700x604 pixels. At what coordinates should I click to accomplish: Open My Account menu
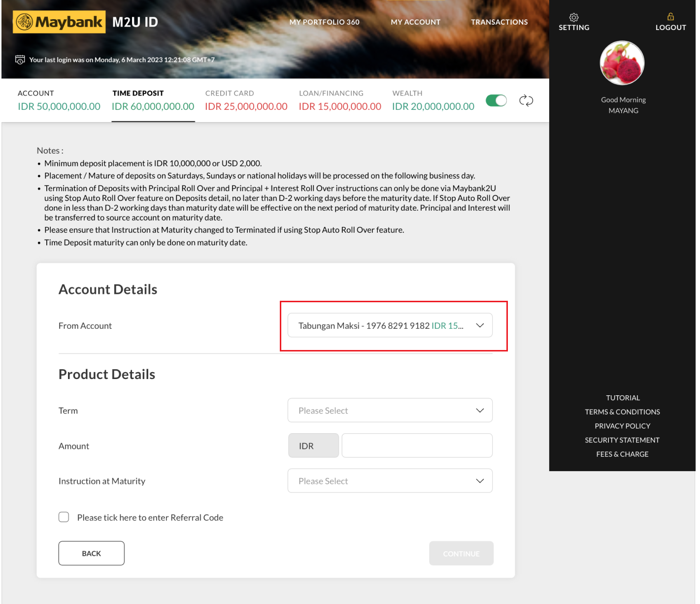(415, 22)
